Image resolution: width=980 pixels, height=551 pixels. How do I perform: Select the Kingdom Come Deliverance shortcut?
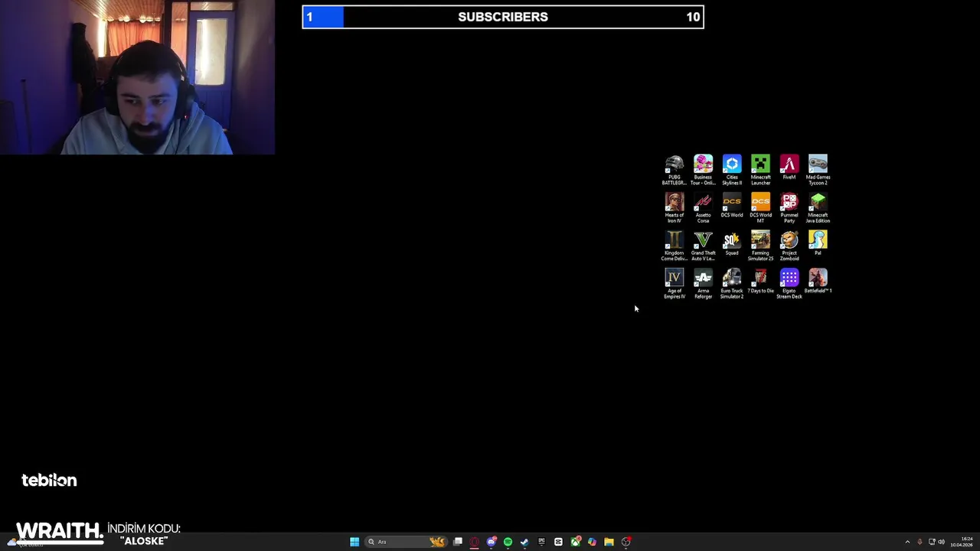(x=674, y=246)
